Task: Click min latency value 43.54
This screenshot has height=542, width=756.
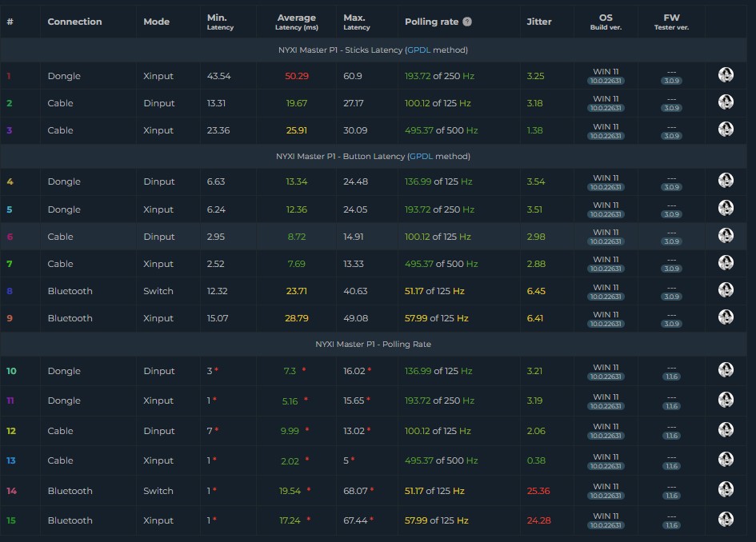Action: pyautogui.click(x=219, y=76)
